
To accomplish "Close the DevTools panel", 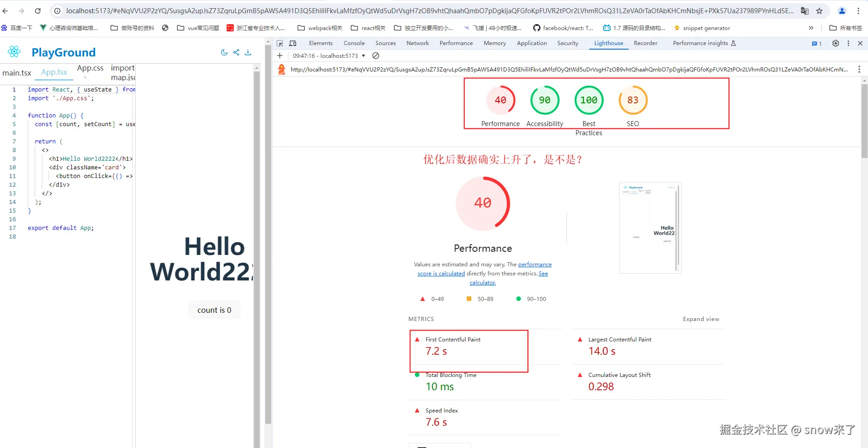I will point(860,43).
